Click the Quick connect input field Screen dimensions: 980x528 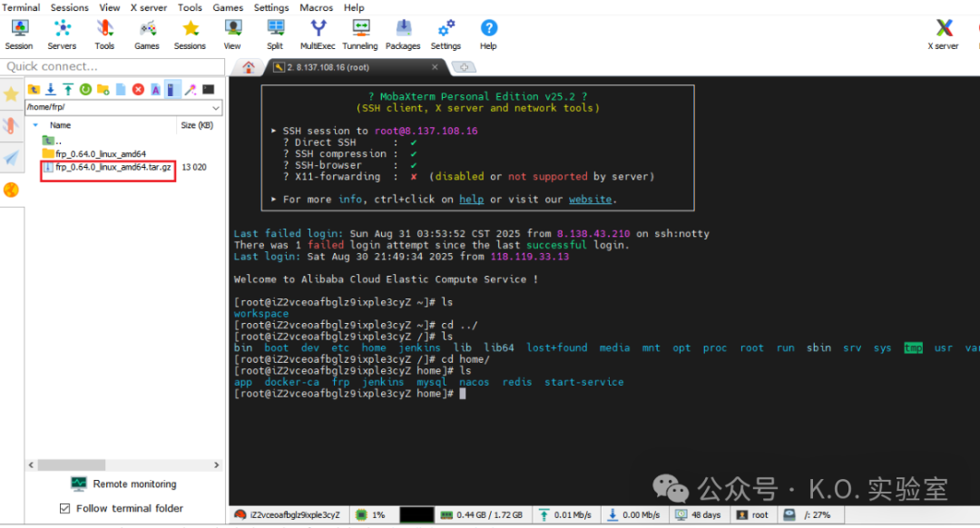pyautogui.click(x=113, y=66)
